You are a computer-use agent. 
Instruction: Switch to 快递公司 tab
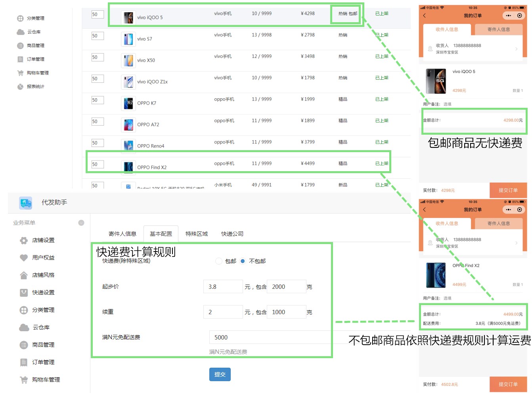tap(232, 234)
